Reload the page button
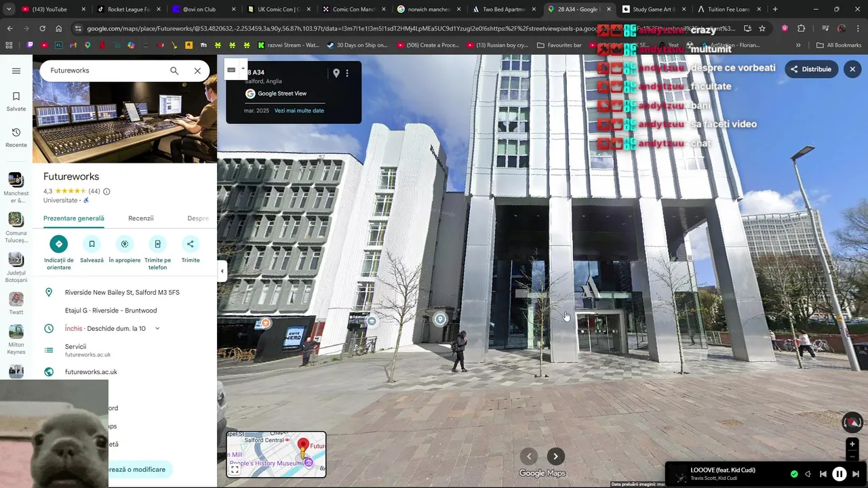This screenshot has width=868, height=488. coord(42,28)
